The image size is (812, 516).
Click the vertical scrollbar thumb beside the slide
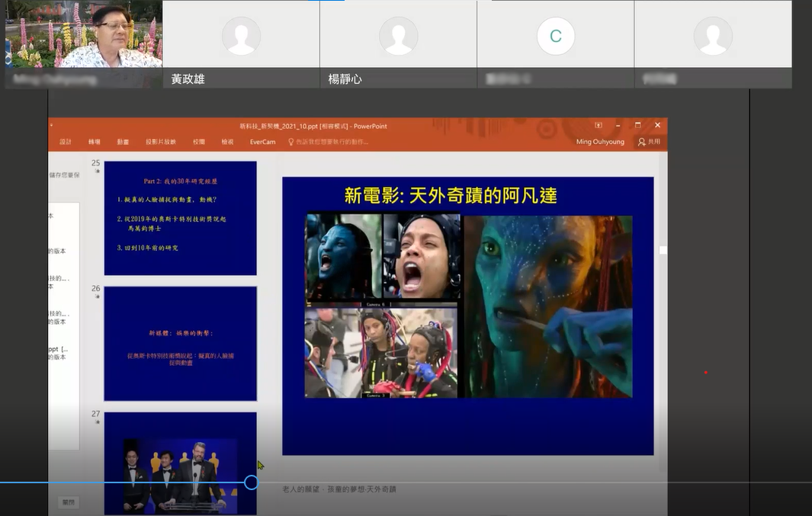click(x=663, y=250)
